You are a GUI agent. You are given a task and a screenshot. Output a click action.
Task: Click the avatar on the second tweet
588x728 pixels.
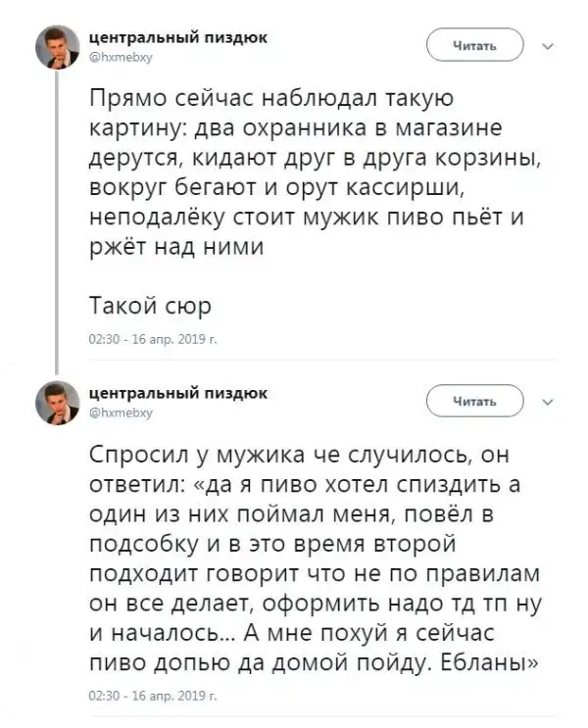pyautogui.click(x=58, y=403)
